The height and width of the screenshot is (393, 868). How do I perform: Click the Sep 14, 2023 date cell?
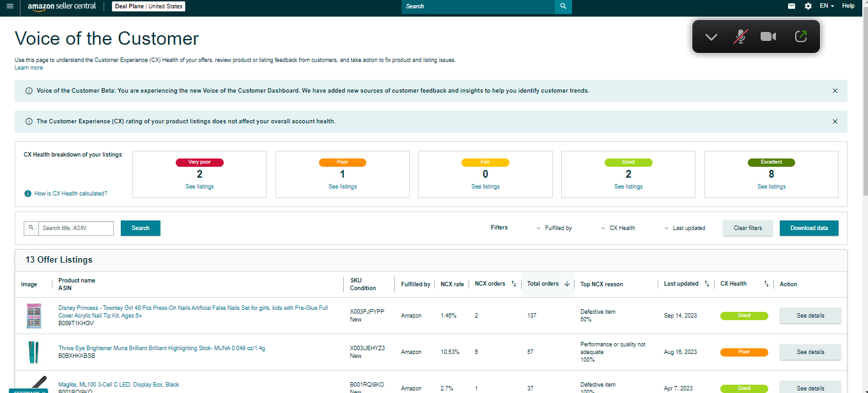tap(679, 316)
